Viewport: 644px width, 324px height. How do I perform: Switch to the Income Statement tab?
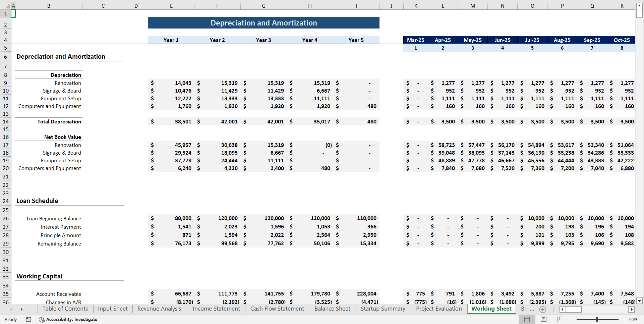216,309
